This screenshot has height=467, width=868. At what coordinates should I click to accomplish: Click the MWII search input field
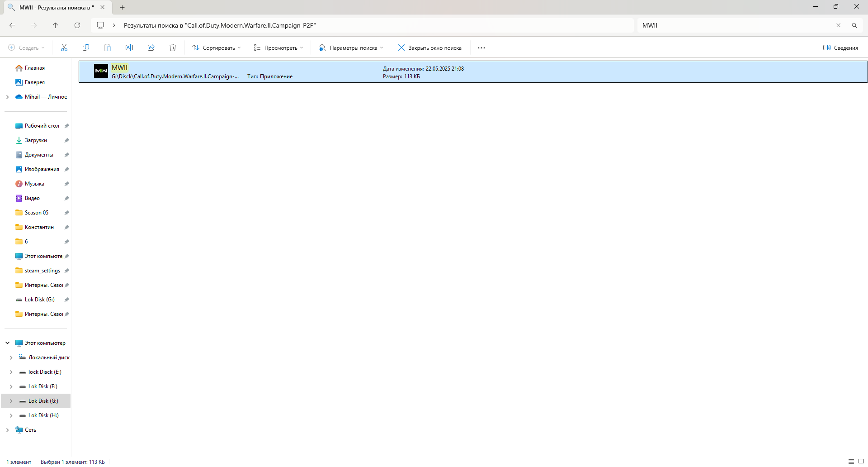tap(737, 25)
